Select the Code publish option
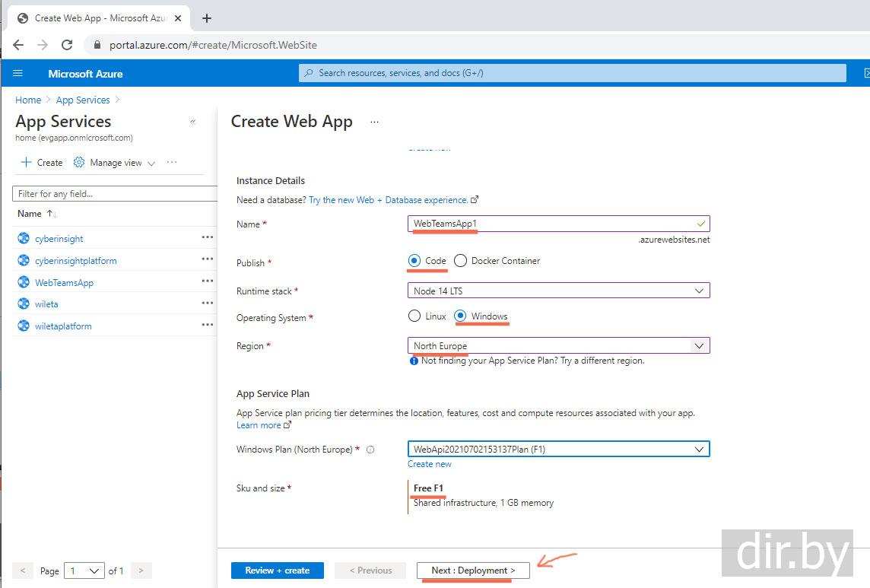Screen dimensions: 870x588 pyautogui.click(x=414, y=261)
